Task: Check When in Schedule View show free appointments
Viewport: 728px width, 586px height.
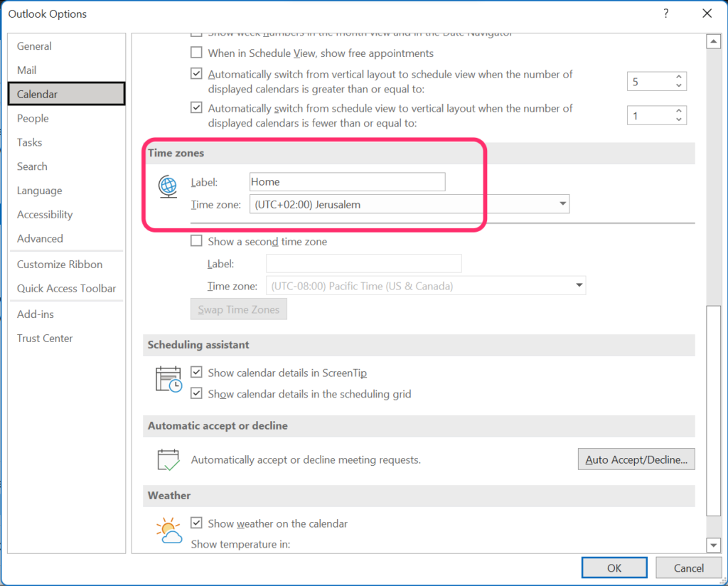Action: (197, 53)
